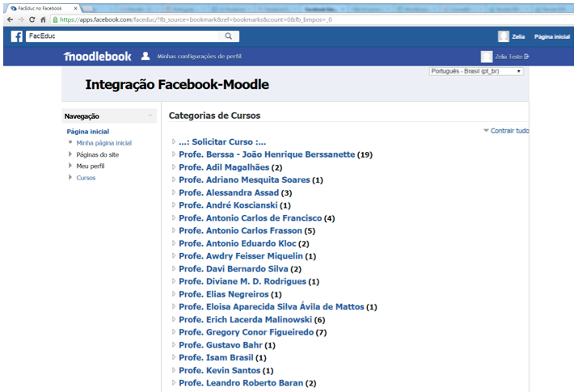This screenshot has height=392, width=578.
Task: Expand arrow for Profe. Alessandra Assad
Action: (x=174, y=192)
